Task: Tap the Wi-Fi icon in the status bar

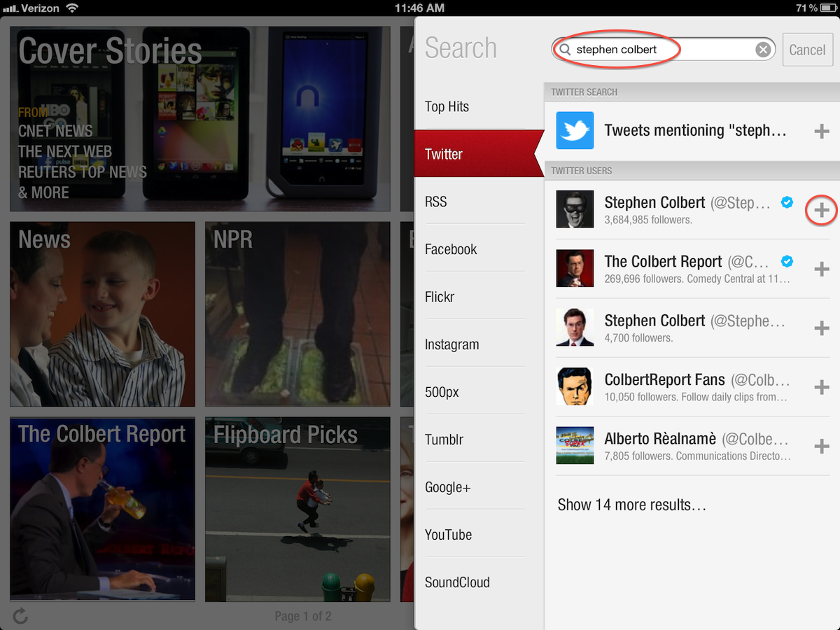Action: click(x=72, y=8)
